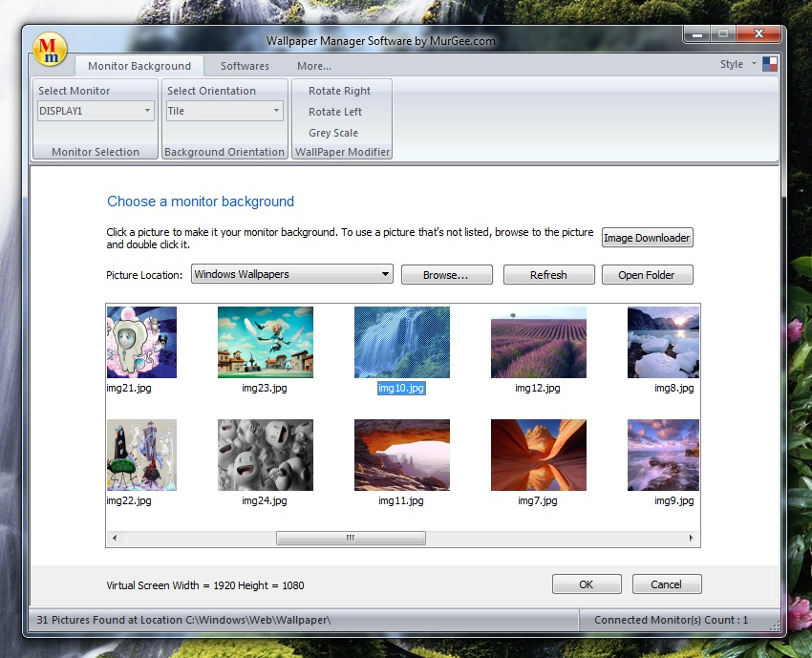Switch to the Softwares tab
The width and height of the screenshot is (812, 658).
[245, 67]
